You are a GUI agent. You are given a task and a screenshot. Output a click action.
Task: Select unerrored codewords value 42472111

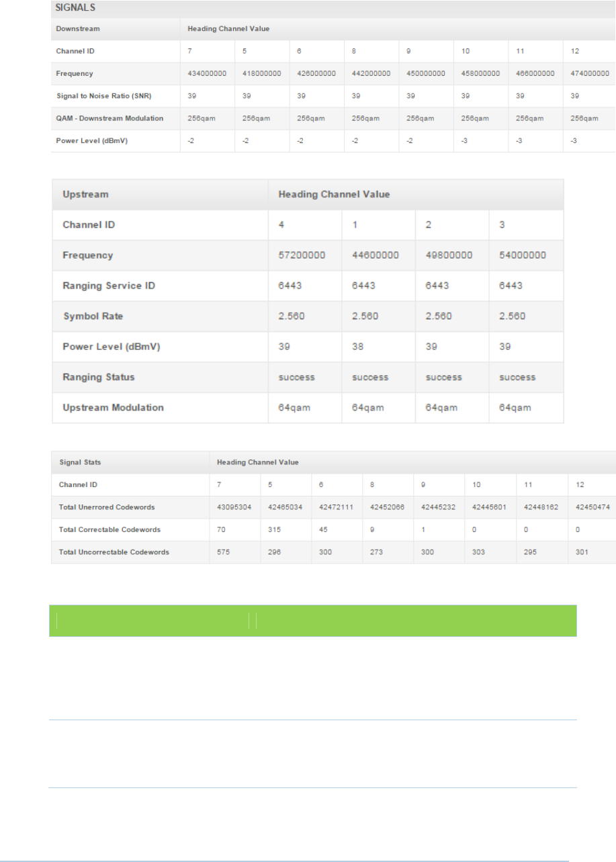pos(337,507)
